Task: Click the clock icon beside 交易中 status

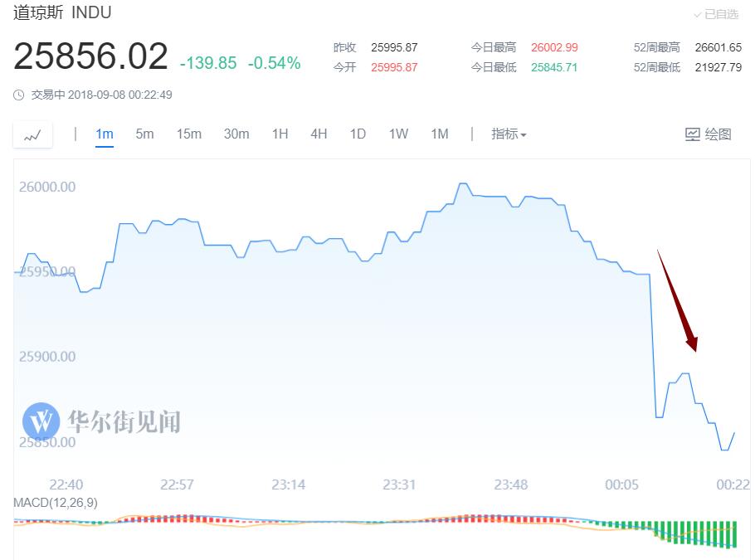Action: (19, 95)
